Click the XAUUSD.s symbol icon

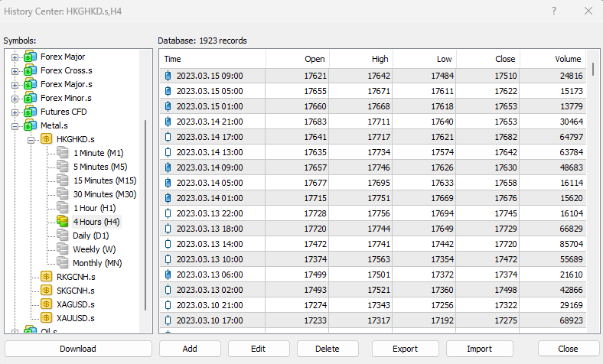coord(46,318)
